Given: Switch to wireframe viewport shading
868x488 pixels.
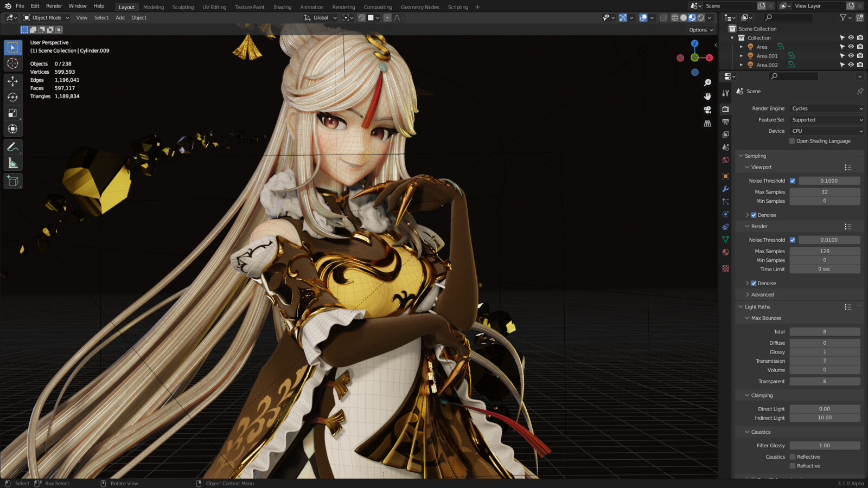Looking at the screenshot, I should (x=675, y=17).
